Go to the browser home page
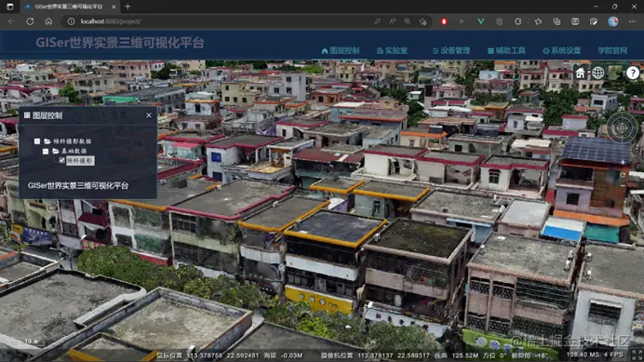 click(48, 21)
